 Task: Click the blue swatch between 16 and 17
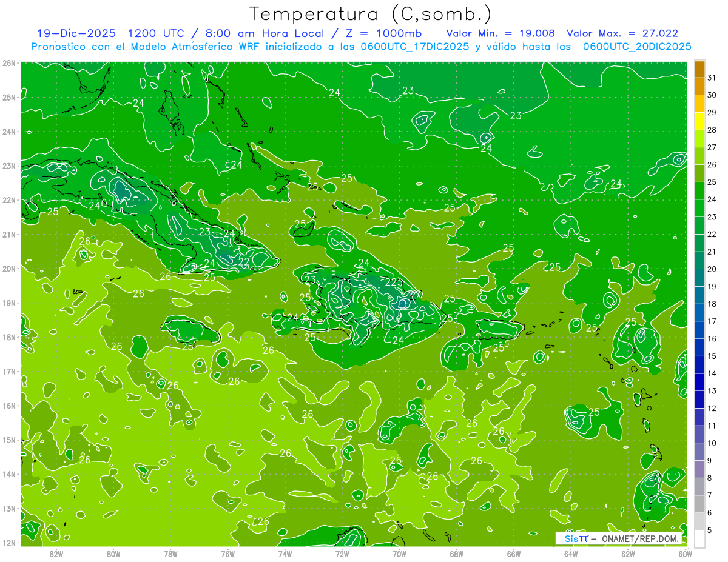point(699,330)
